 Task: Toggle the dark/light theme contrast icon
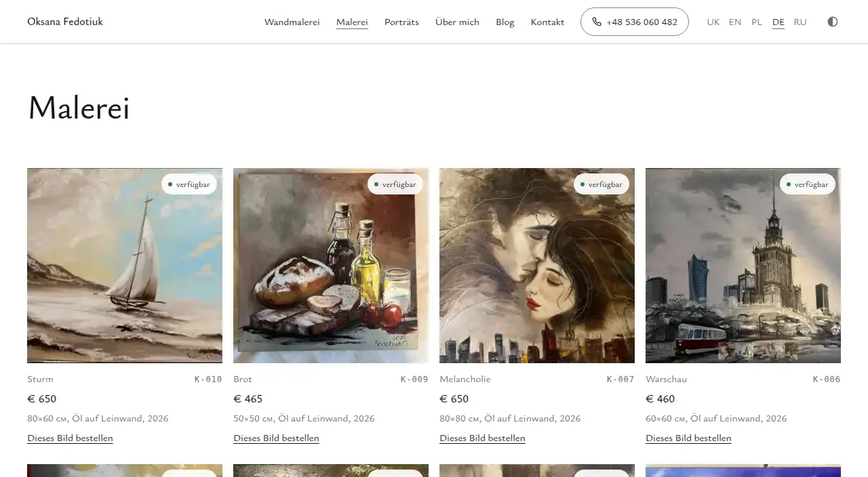point(833,22)
